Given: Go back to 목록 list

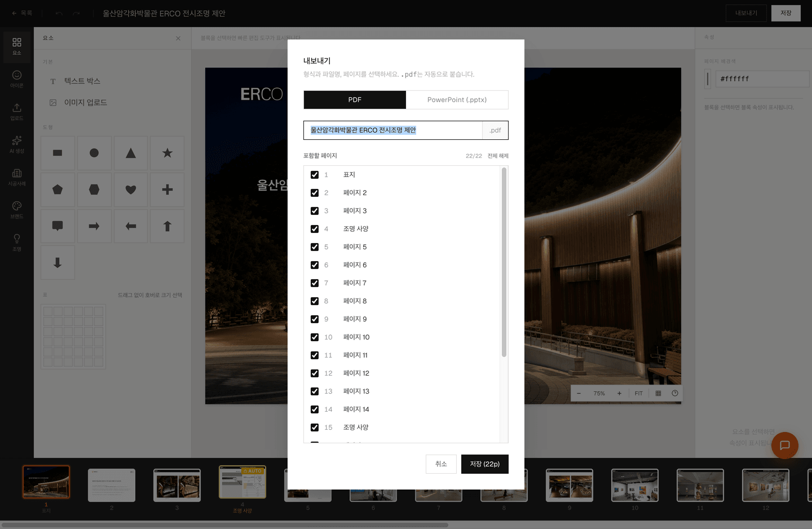Looking at the screenshot, I should coord(22,13).
